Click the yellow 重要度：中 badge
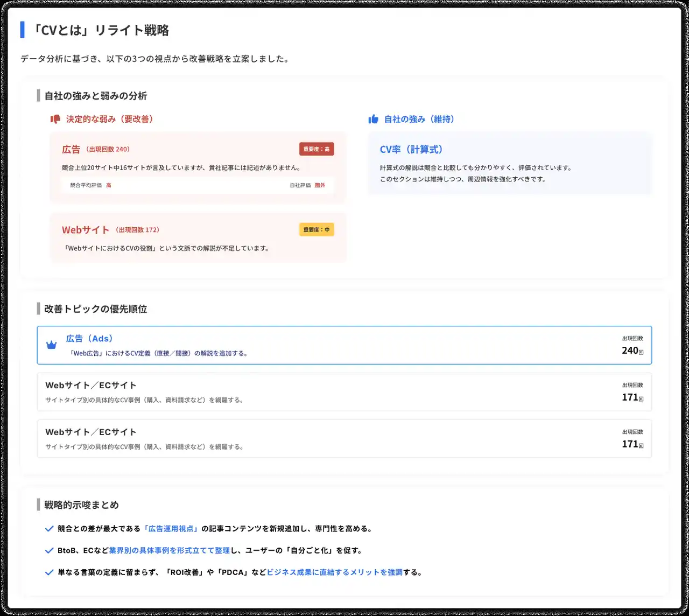The height and width of the screenshot is (616, 689). tap(317, 230)
